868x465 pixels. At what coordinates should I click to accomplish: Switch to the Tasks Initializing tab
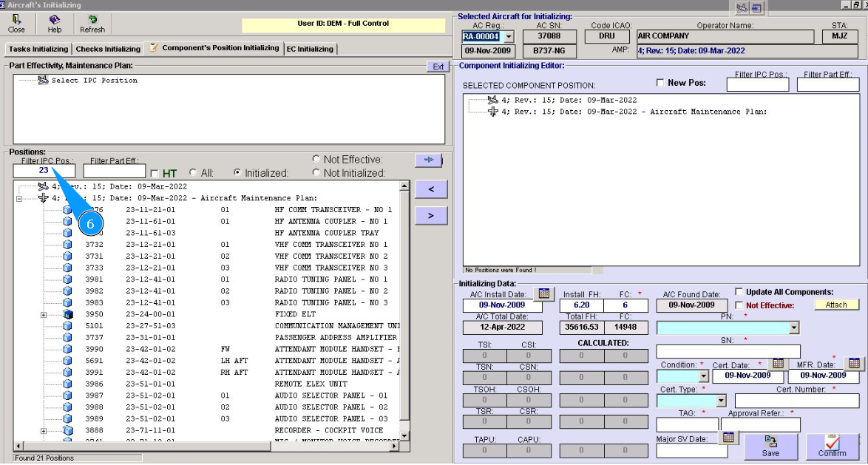(38, 49)
